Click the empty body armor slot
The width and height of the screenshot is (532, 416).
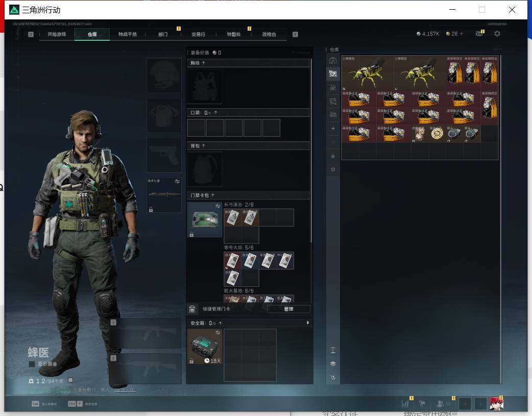click(164, 115)
